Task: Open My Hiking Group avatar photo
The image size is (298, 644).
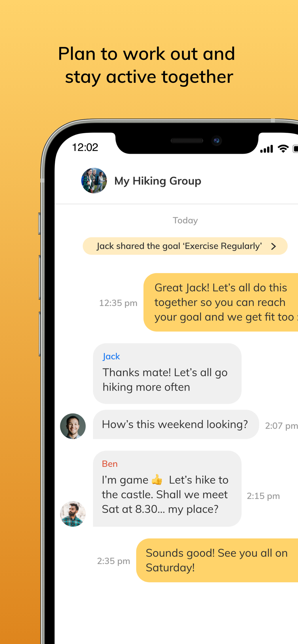Action: [94, 181]
